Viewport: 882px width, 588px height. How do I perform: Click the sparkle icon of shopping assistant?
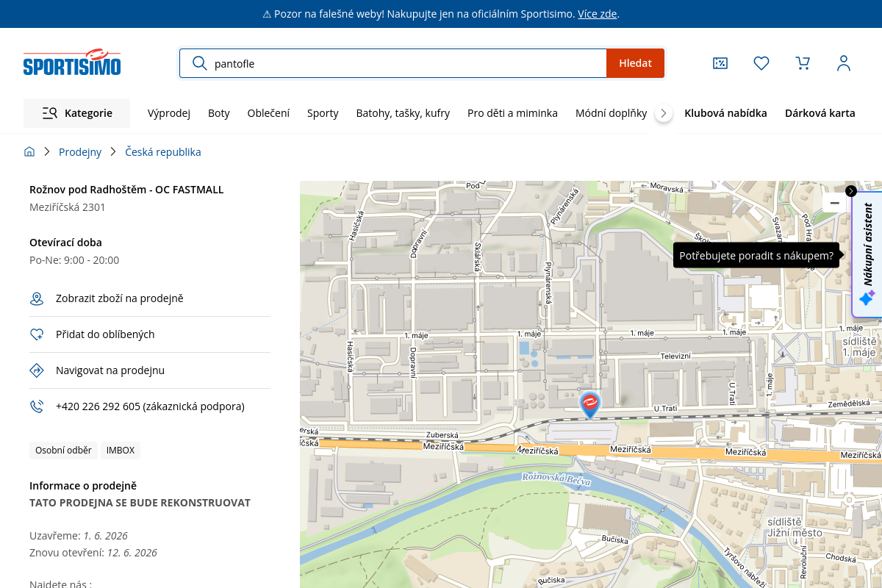[x=867, y=298]
